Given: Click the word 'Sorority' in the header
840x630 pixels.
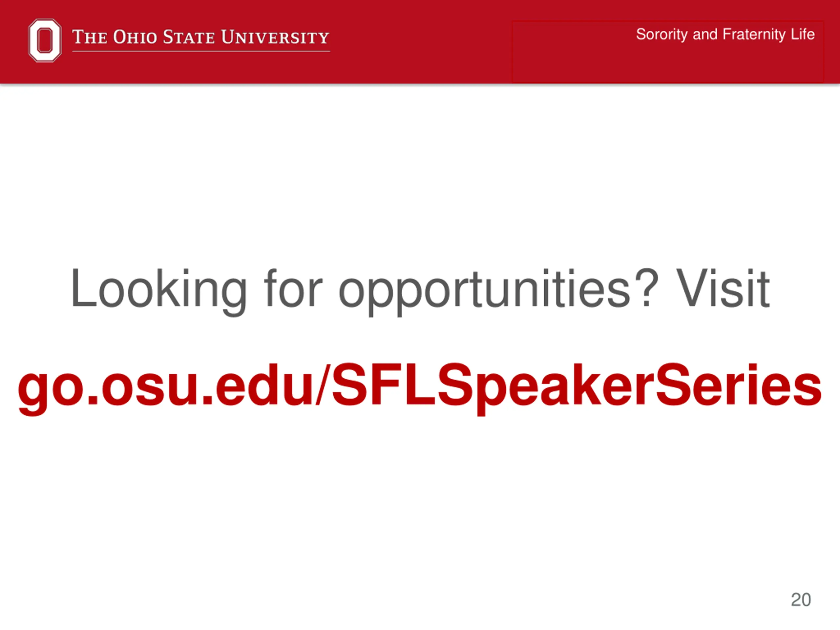Looking at the screenshot, I should 662,34.
